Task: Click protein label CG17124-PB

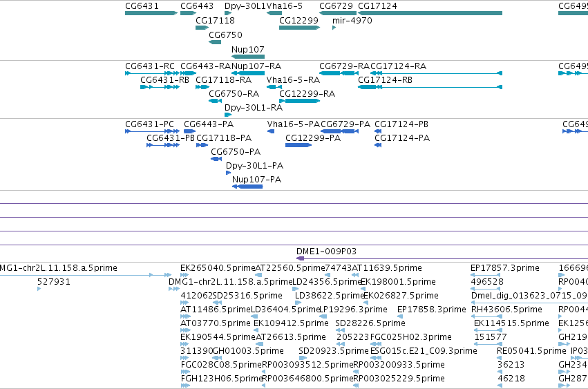Action: click(401, 124)
